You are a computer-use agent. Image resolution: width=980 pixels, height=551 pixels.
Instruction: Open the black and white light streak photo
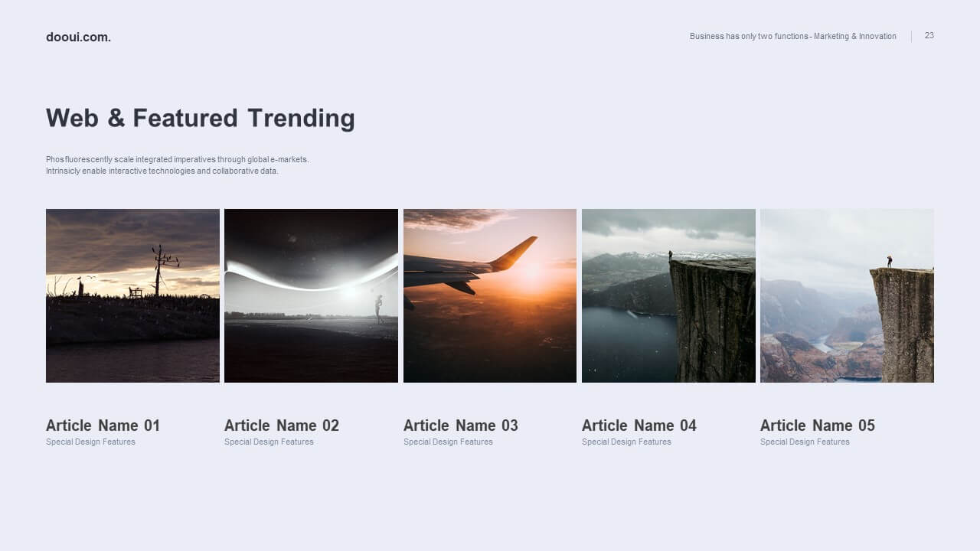[x=311, y=295]
